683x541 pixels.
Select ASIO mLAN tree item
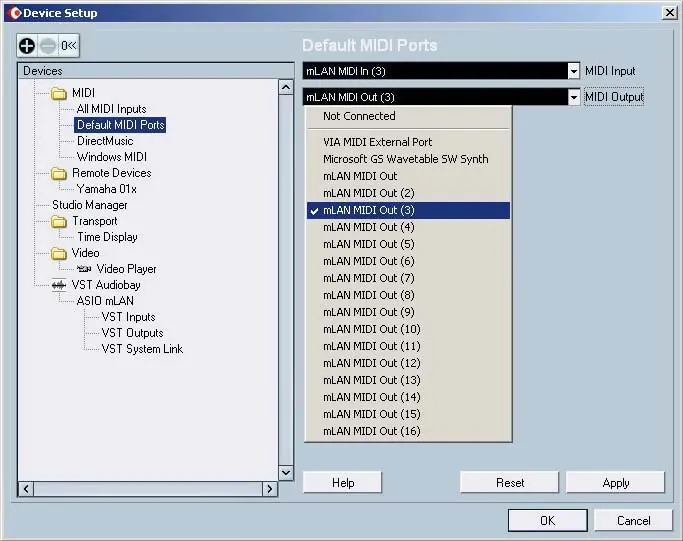105,301
